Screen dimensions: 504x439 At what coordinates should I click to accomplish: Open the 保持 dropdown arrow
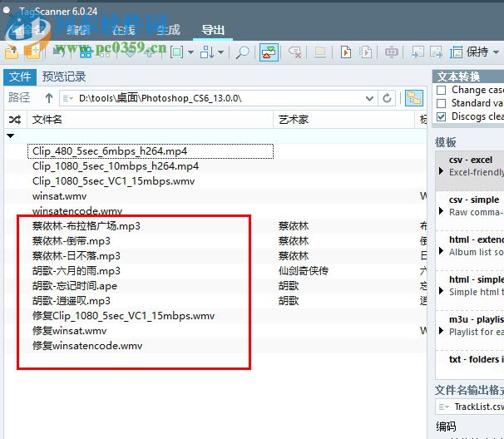(496, 52)
